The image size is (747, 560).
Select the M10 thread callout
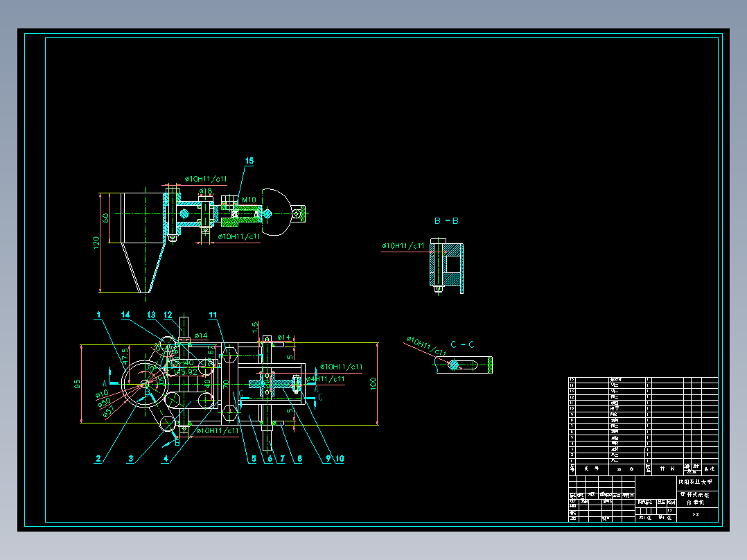coord(249,199)
